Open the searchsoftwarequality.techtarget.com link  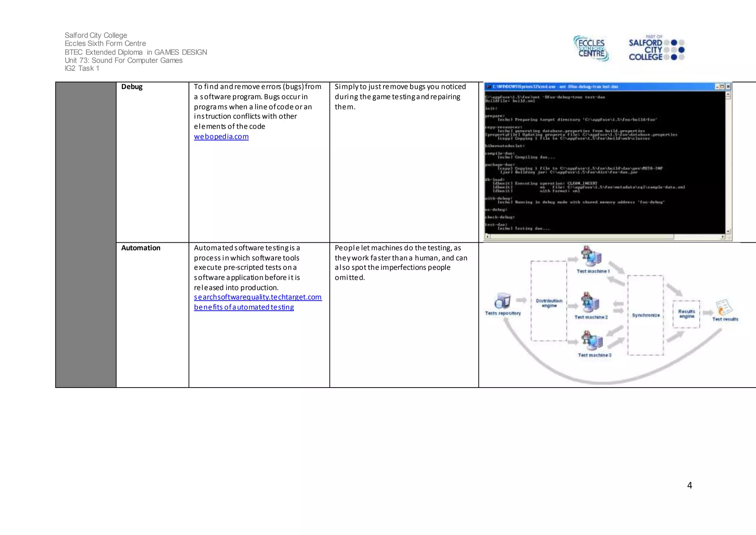coord(258,297)
